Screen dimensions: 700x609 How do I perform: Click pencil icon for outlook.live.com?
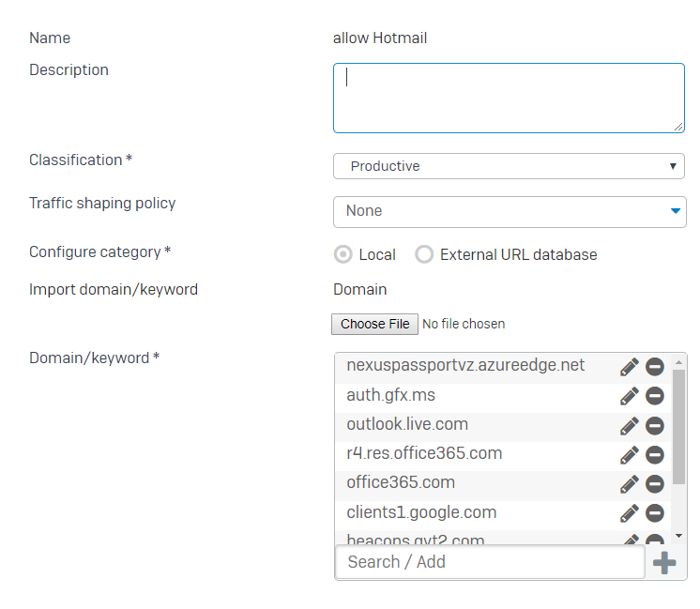pyautogui.click(x=629, y=426)
